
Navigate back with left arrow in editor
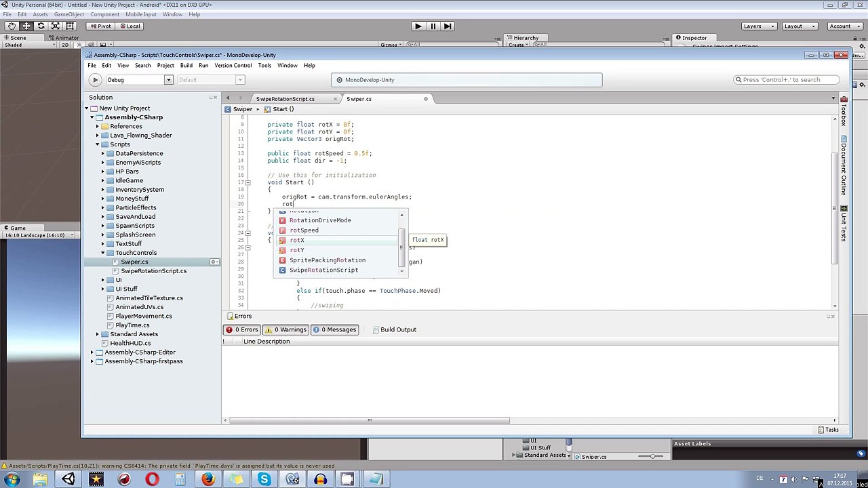228,99
